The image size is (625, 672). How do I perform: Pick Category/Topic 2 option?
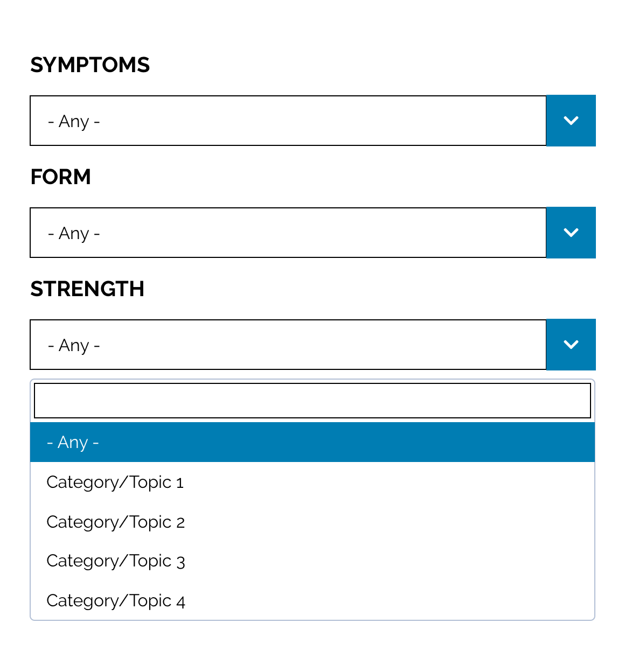(x=313, y=522)
